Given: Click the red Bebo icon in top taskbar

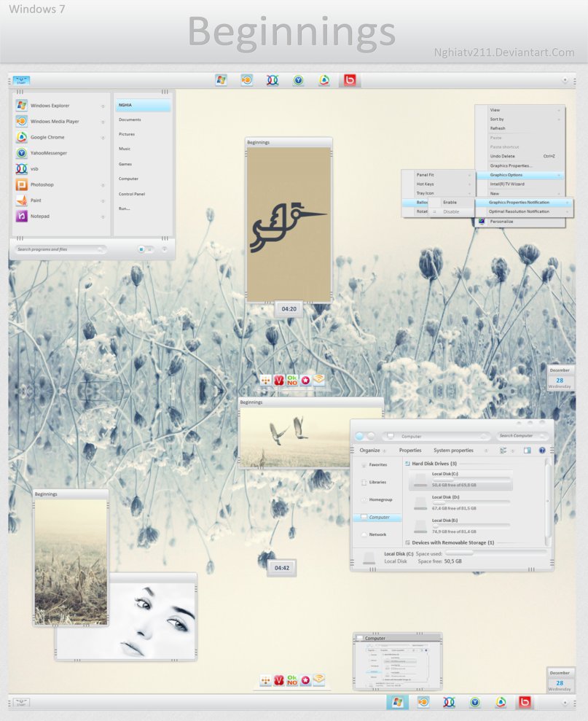Looking at the screenshot, I should (x=350, y=80).
